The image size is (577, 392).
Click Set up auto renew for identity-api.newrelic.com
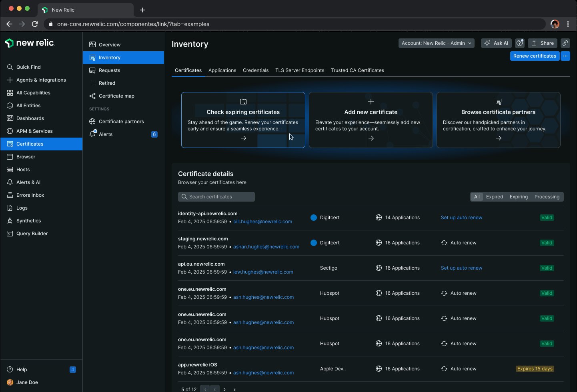(x=461, y=218)
